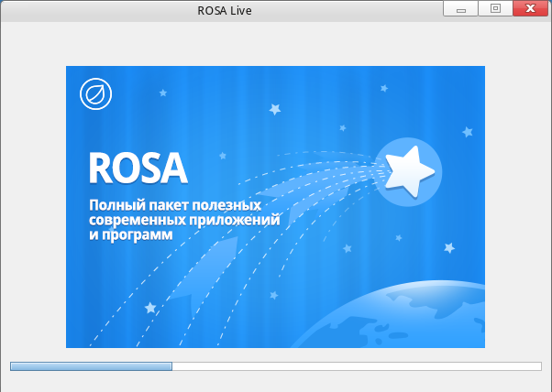
Task: Minimize the ROSA Live window
Action: pyautogui.click(x=460, y=8)
